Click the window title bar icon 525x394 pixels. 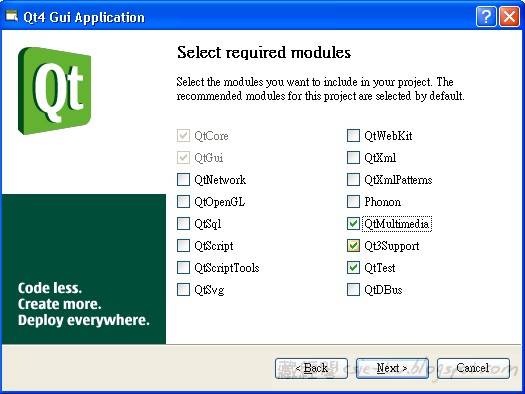click(12, 16)
